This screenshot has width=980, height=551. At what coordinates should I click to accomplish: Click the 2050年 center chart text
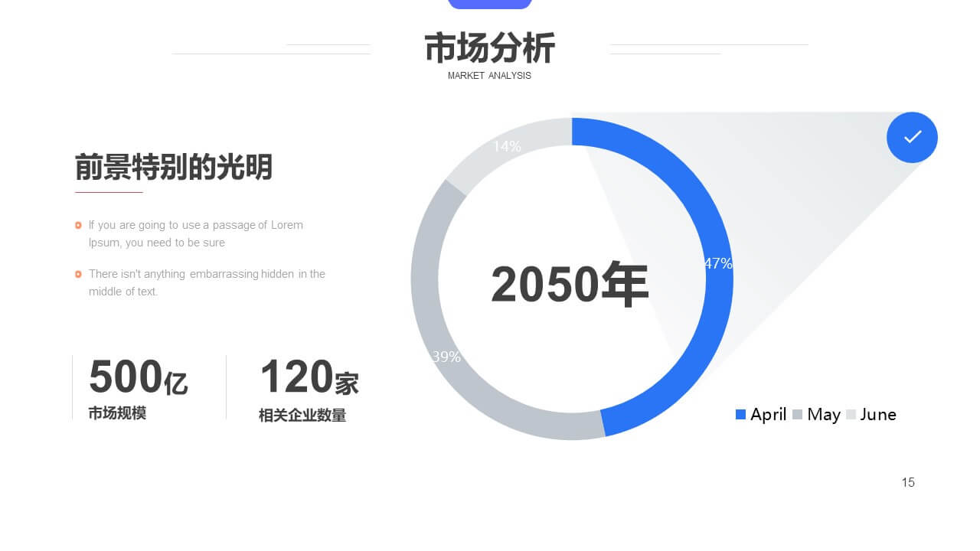coord(570,284)
